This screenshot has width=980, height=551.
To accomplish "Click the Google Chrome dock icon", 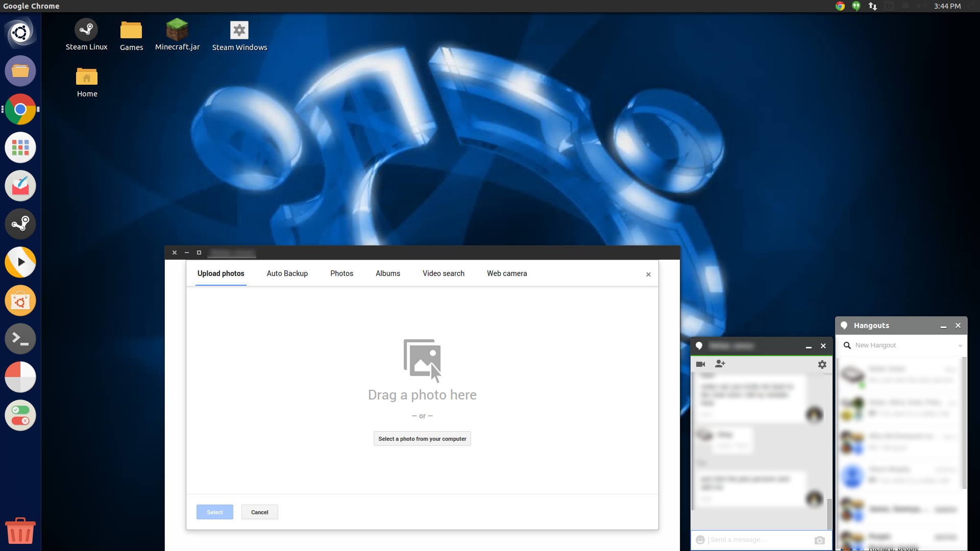I will pyautogui.click(x=19, y=110).
